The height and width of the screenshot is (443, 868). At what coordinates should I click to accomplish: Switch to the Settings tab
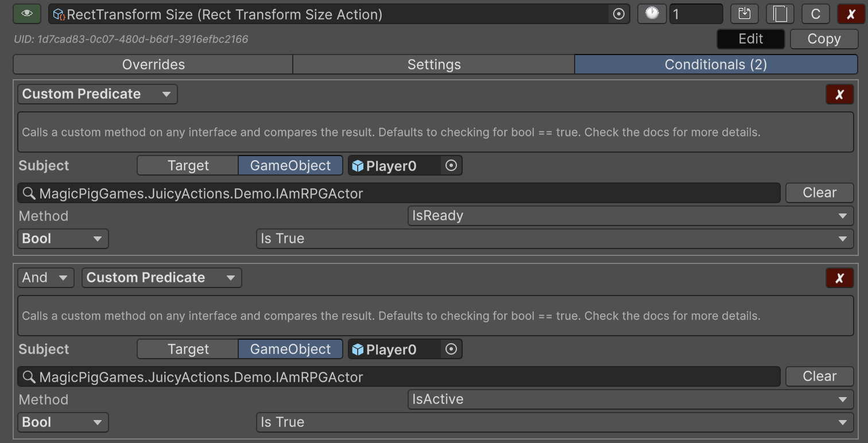(433, 64)
